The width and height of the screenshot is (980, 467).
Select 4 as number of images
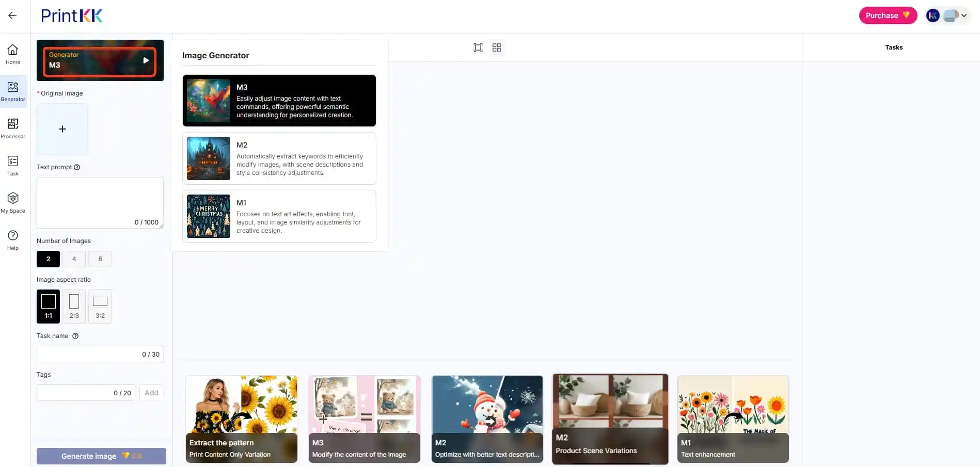pos(74,259)
